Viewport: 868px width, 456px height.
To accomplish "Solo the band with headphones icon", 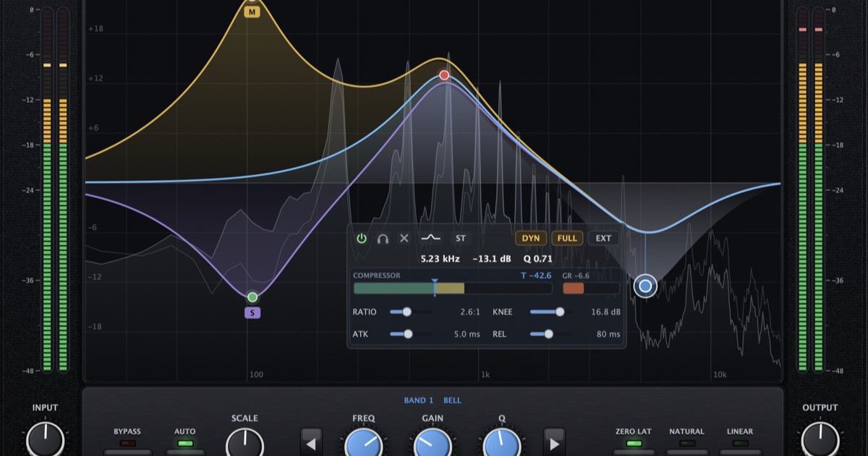I will (x=383, y=238).
